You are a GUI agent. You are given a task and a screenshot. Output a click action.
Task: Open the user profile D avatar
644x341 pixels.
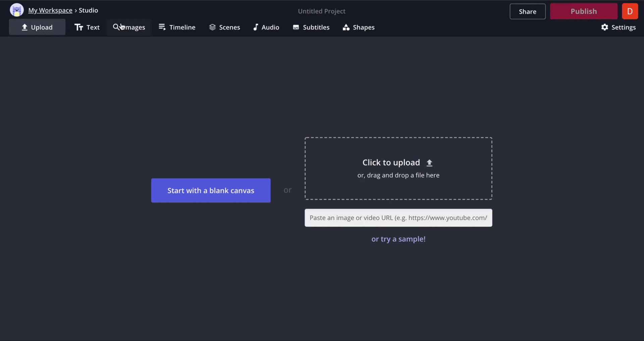[630, 11]
